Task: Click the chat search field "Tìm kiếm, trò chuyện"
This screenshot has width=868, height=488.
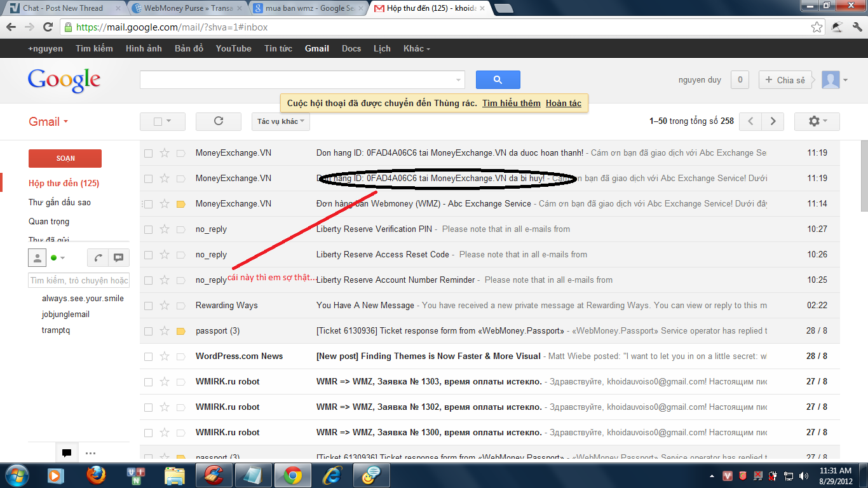Action: [79, 280]
